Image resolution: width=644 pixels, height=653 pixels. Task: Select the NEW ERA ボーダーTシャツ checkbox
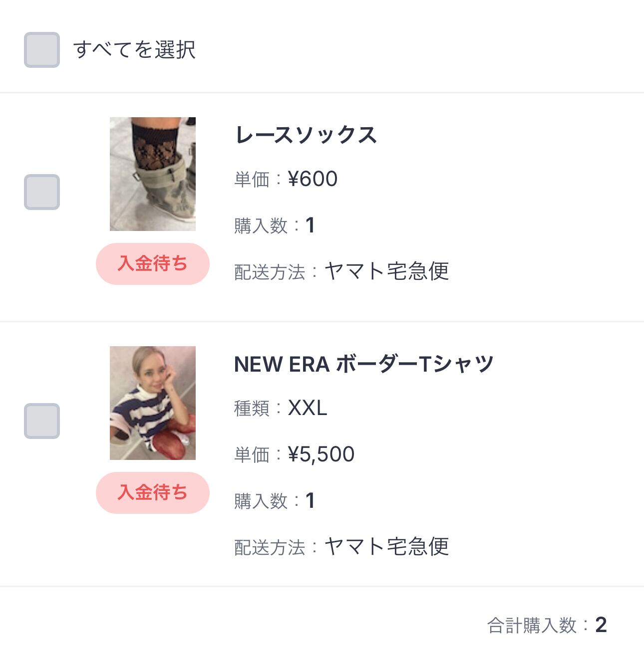tap(42, 421)
